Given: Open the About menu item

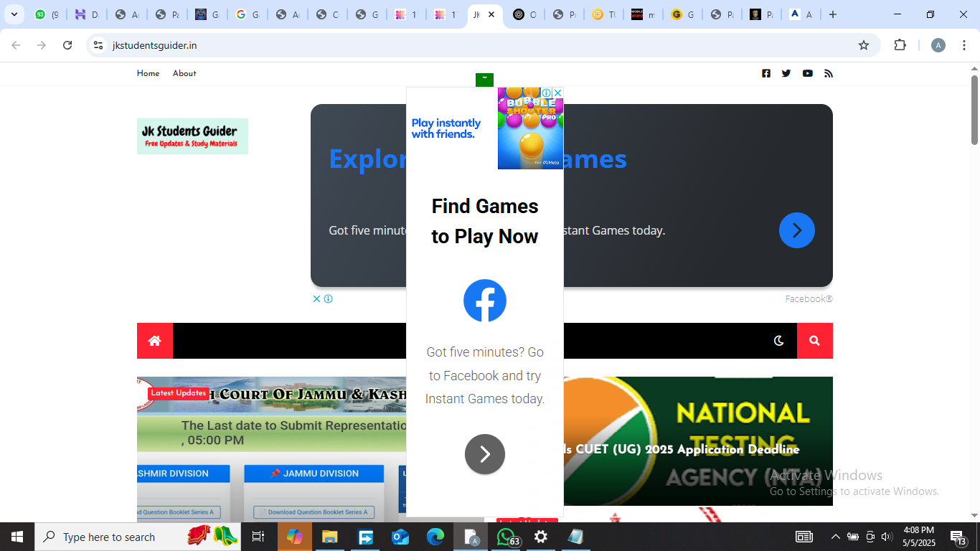Looking at the screenshot, I should 184,73.
